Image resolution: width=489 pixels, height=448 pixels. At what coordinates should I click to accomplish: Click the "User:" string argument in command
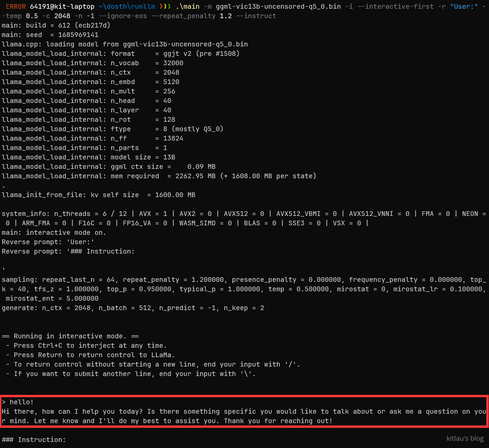coord(464,6)
